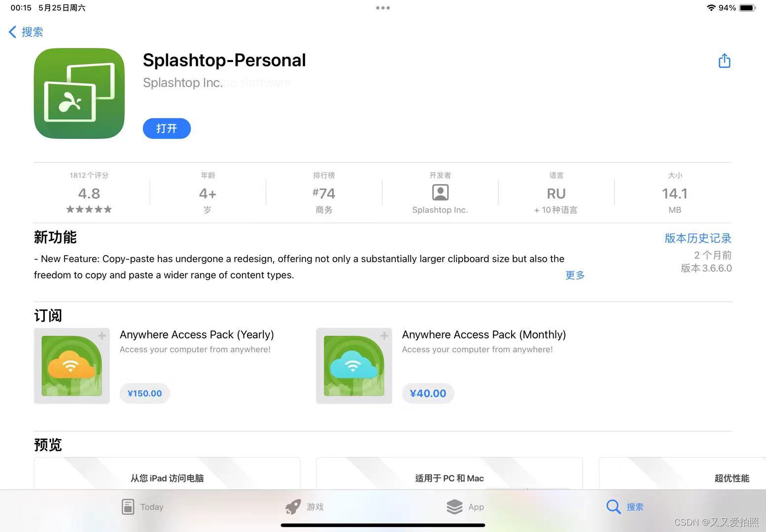Select the developer person icon

click(440, 192)
